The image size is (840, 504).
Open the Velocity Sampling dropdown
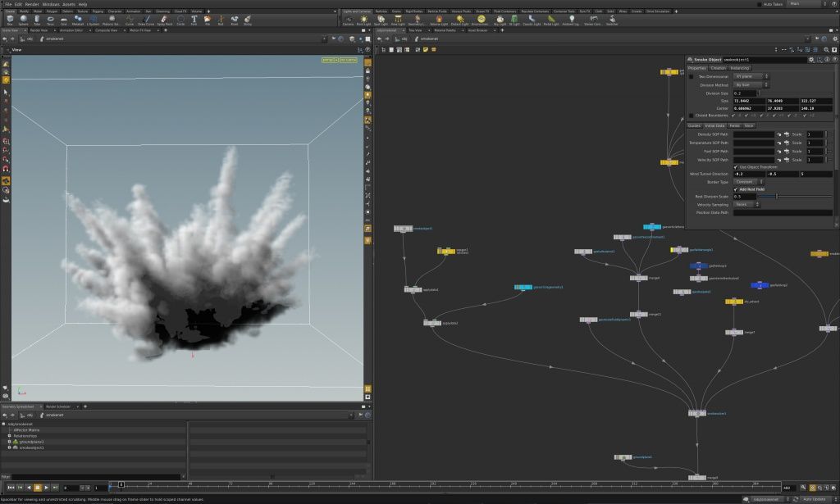click(746, 204)
